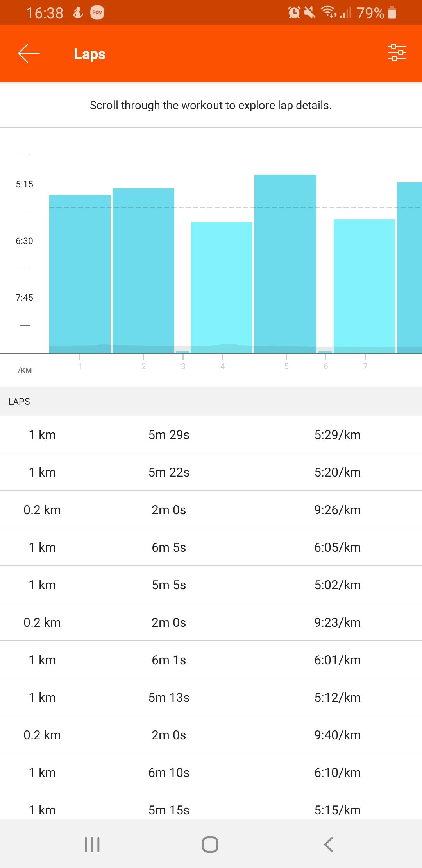Tap the lap 4 bar in chart
422x868 pixels.
(222, 287)
